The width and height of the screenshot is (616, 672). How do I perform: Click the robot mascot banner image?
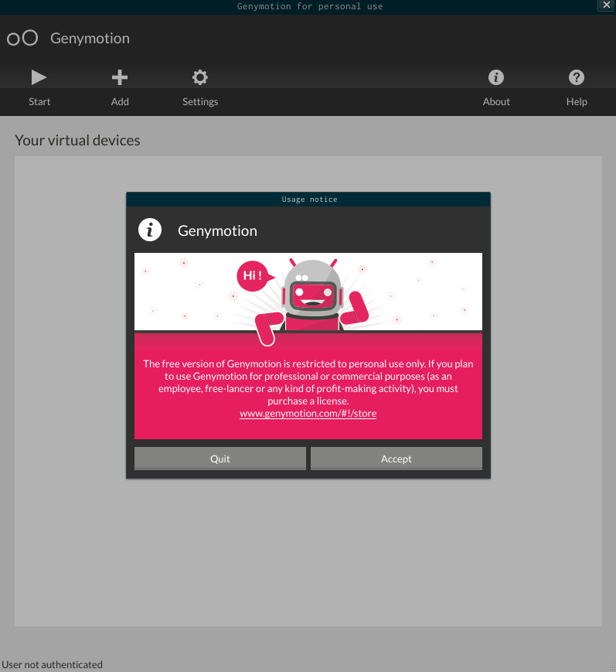308,292
